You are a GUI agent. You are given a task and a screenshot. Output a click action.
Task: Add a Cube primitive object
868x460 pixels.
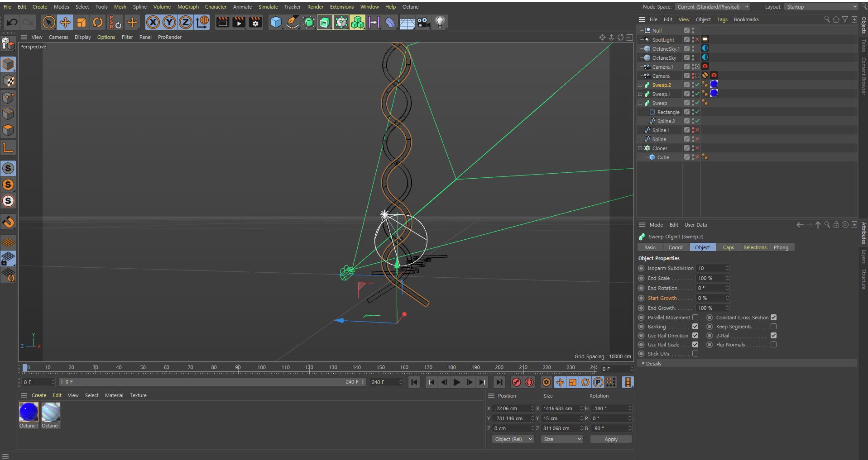[276, 22]
